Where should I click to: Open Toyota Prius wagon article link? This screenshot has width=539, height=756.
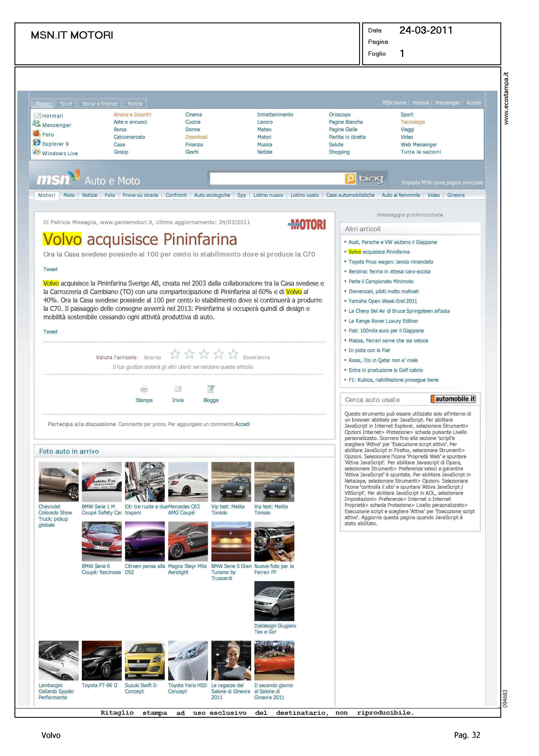pyautogui.click(x=391, y=262)
